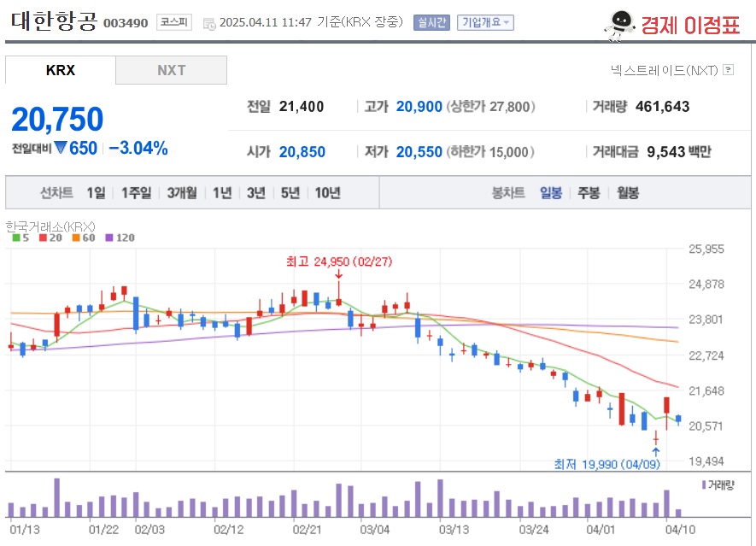Click the 거래량 value 461,643

click(x=663, y=107)
